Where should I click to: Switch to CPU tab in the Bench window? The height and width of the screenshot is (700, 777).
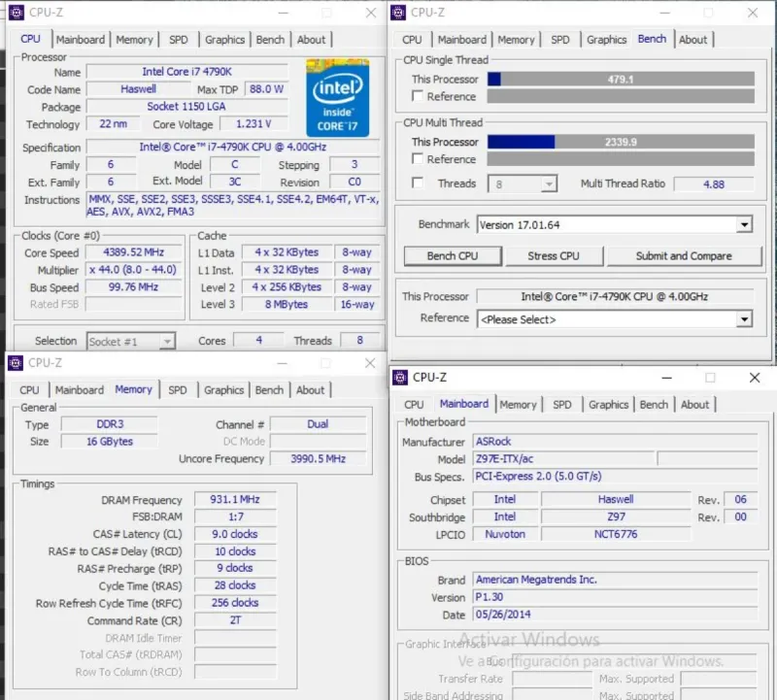(412, 40)
